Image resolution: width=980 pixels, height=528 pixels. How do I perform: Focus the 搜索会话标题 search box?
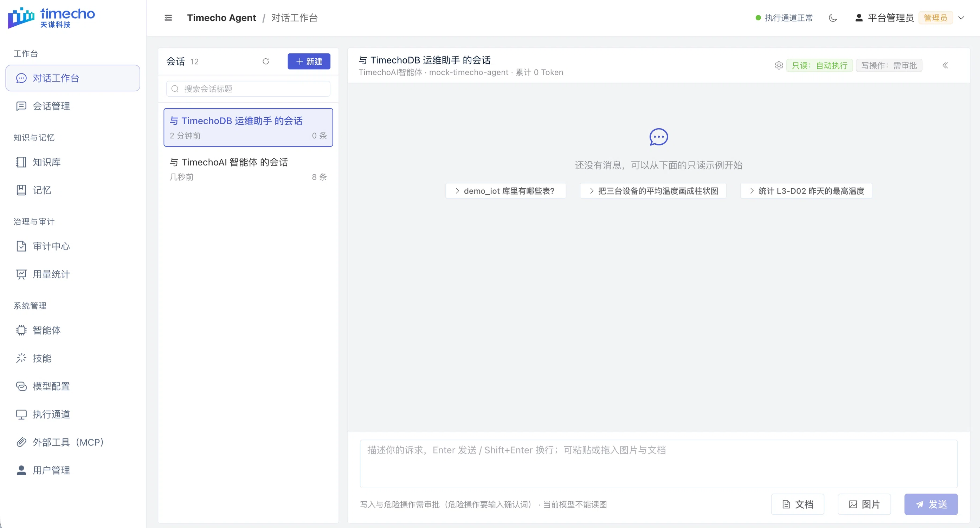coord(248,89)
